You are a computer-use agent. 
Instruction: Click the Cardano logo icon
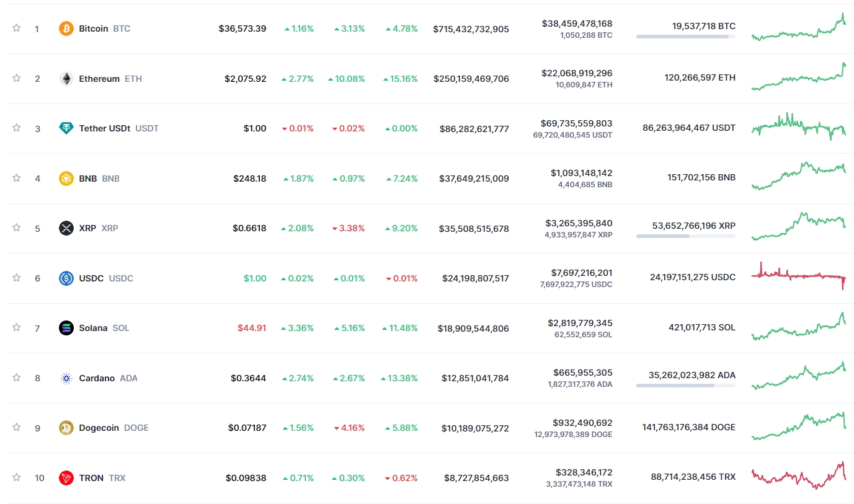66,378
